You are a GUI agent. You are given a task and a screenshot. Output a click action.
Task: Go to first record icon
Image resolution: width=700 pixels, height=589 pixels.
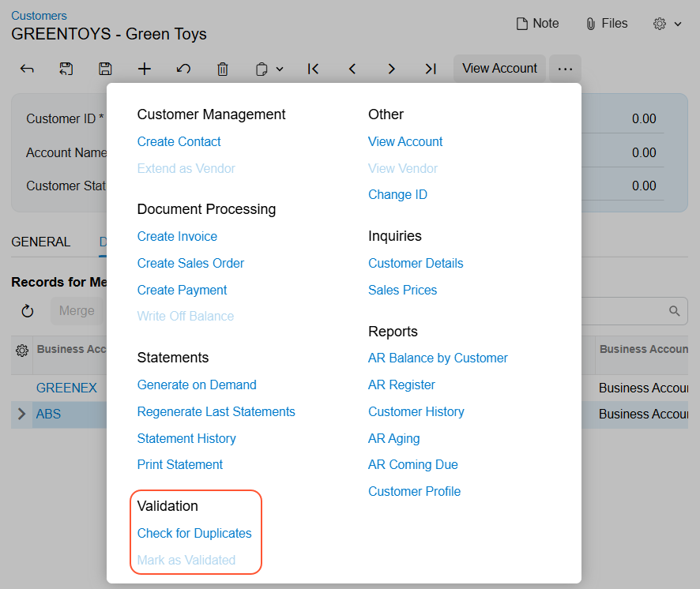coord(313,69)
